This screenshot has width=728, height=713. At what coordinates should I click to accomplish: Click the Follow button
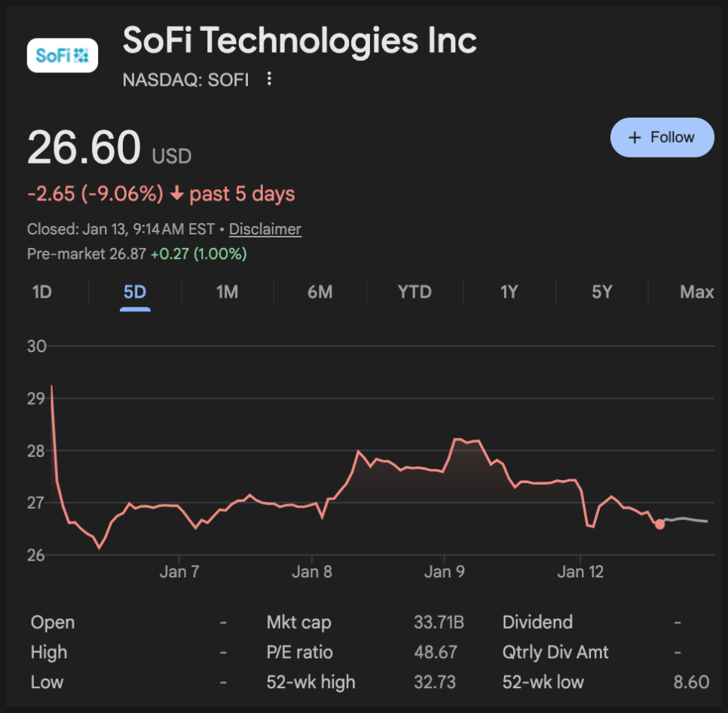(x=662, y=137)
